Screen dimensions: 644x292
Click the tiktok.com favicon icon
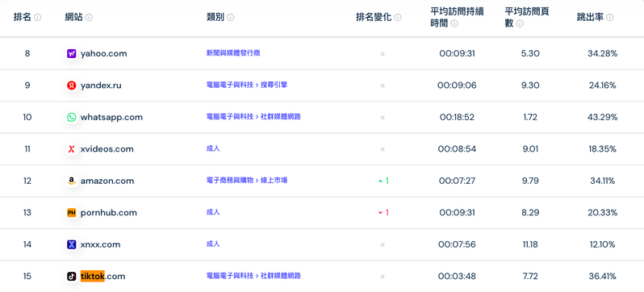pyautogui.click(x=72, y=277)
